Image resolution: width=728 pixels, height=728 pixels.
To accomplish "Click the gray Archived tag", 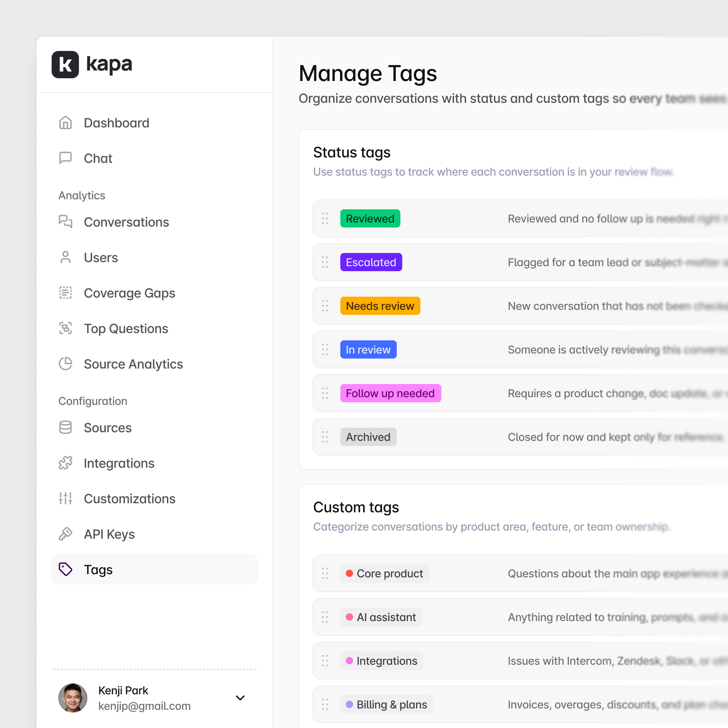I will pos(368,437).
